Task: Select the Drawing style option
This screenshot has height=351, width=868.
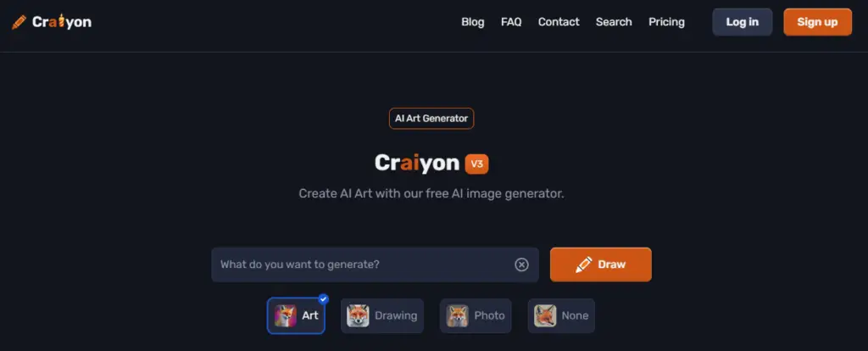Action: coord(382,315)
